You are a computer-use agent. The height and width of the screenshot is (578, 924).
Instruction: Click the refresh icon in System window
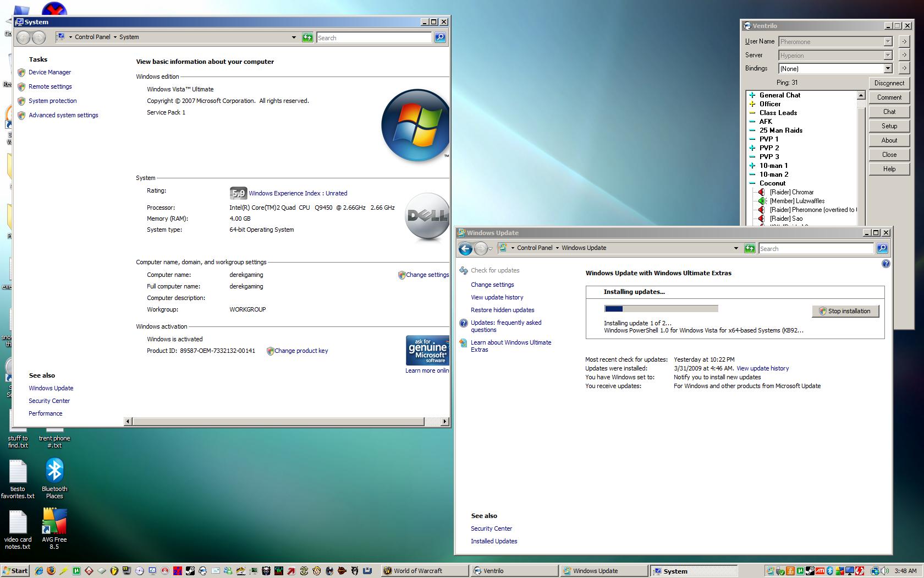307,37
